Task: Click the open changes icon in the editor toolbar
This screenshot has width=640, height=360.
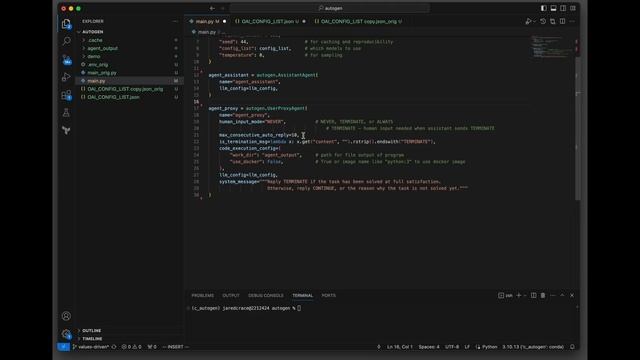Action: [543, 21]
